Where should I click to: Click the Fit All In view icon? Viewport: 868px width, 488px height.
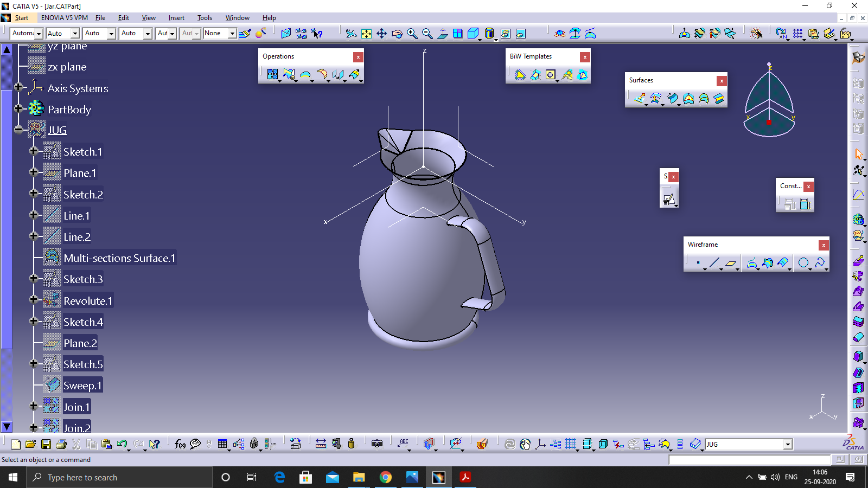point(367,34)
